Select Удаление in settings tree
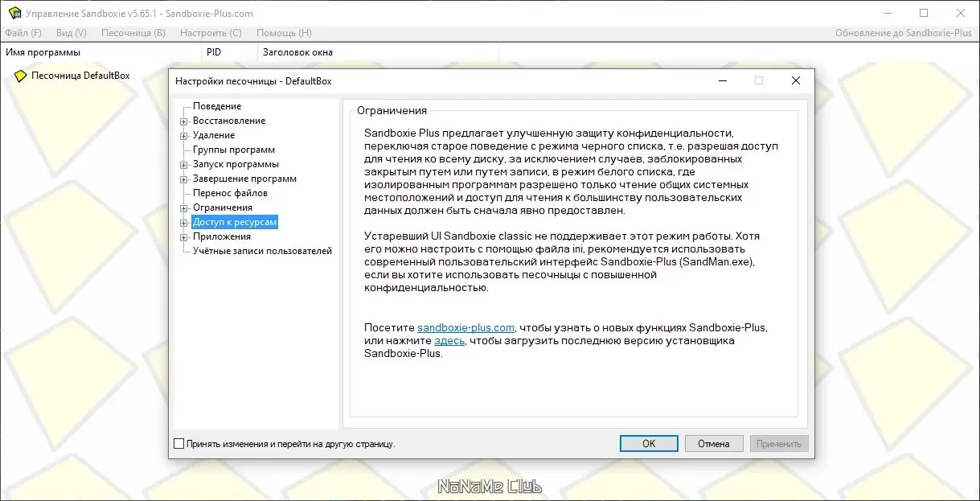Image resolution: width=980 pixels, height=501 pixels. [214, 135]
